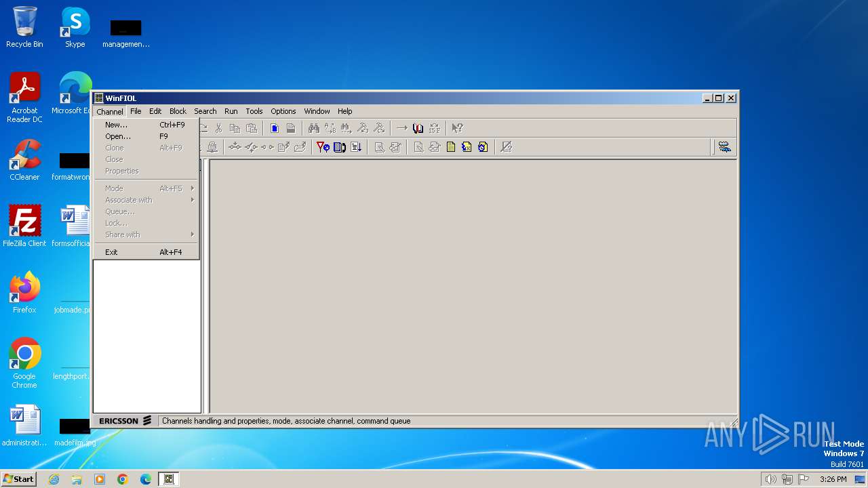Click the yellow note with clock icon
The width and height of the screenshot is (868, 488).
coord(483,147)
